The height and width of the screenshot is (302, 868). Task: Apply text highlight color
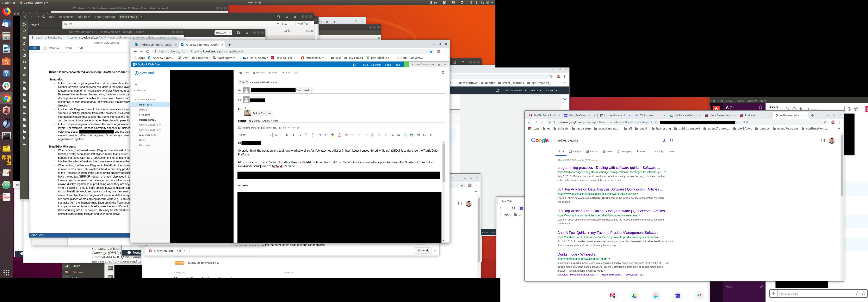[x=333, y=135]
